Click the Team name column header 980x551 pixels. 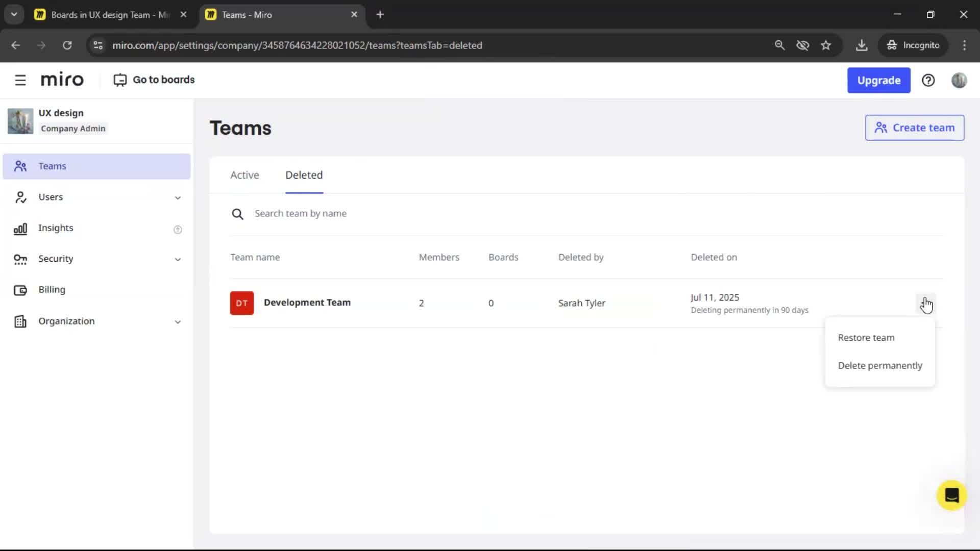[255, 258]
